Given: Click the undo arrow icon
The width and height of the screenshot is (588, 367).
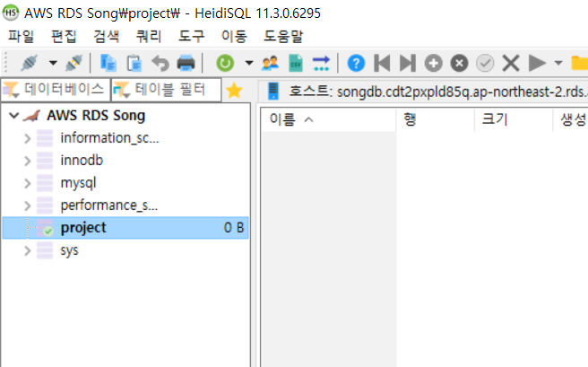Looking at the screenshot, I should 160,63.
